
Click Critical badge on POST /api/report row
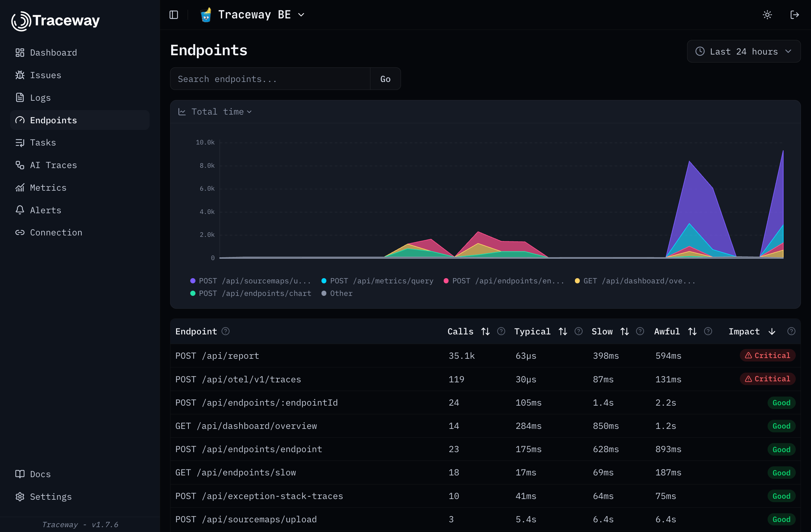click(767, 355)
